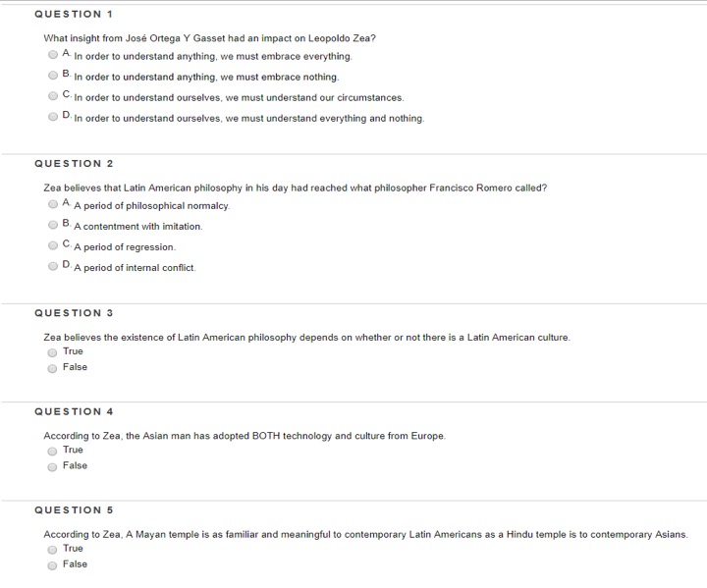
Task: Mark Question 3 as True
Action: click(x=53, y=352)
